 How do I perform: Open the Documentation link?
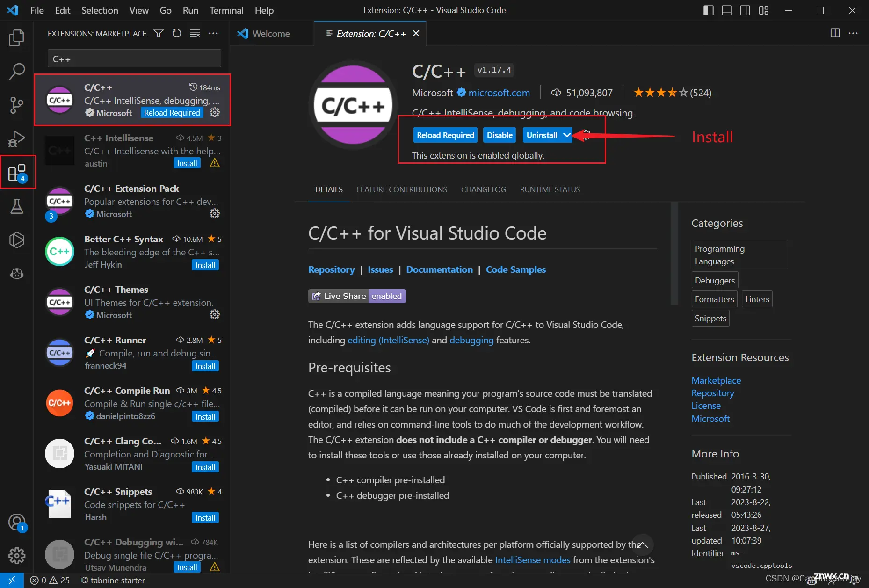click(440, 269)
